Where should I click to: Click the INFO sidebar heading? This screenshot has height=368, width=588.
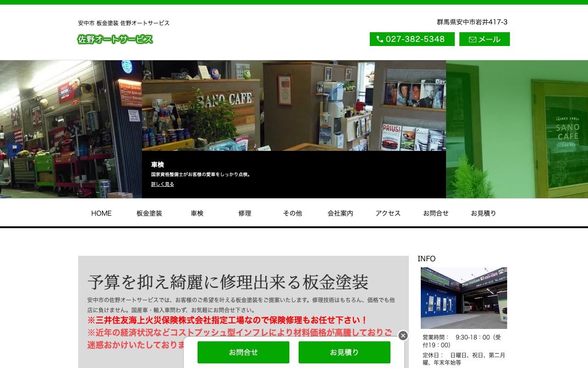point(427,259)
